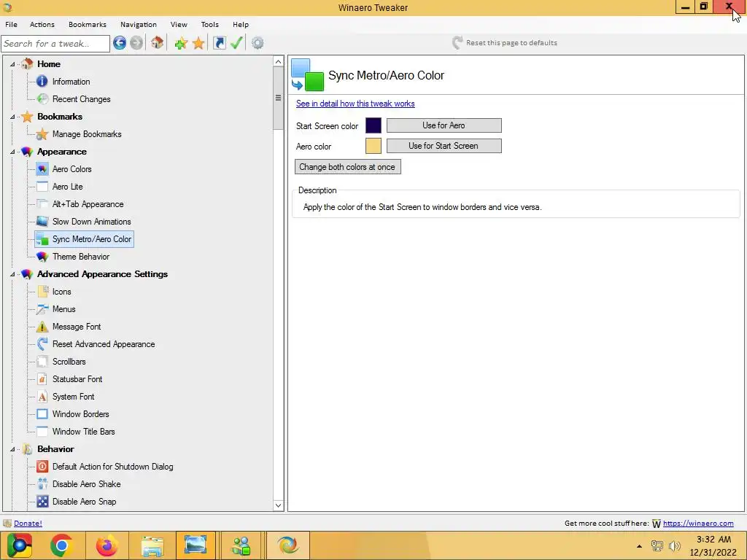The height and width of the screenshot is (560, 747).
Task: Open the Tools menu
Action: click(209, 24)
